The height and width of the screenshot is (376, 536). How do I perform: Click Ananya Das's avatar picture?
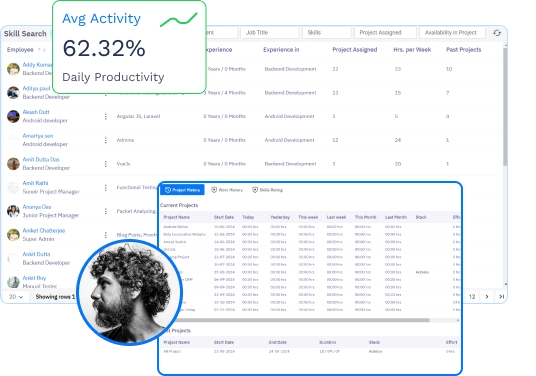[13, 211]
